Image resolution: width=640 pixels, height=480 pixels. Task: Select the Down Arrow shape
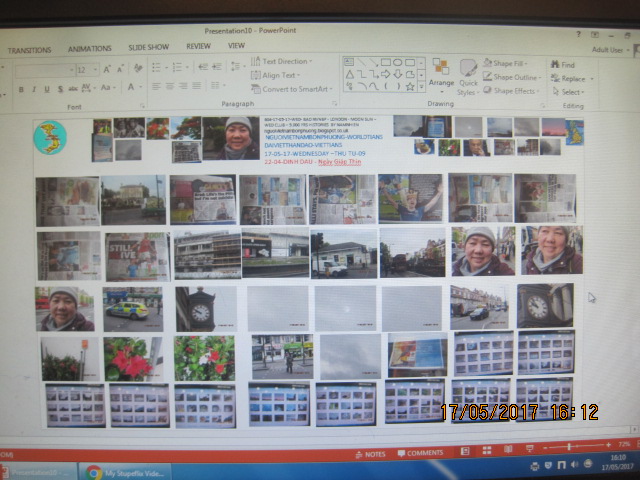pos(398,74)
